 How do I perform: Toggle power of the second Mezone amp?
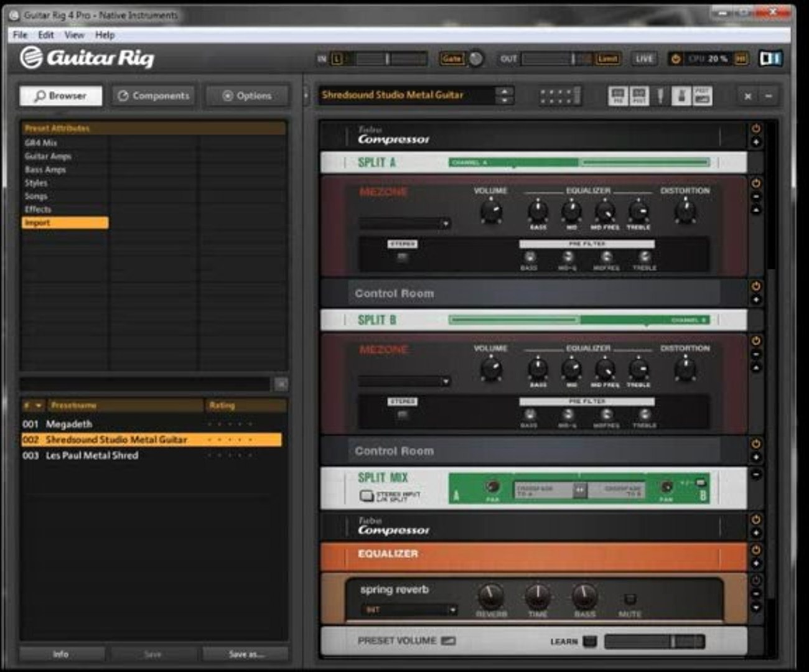[x=756, y=341]
